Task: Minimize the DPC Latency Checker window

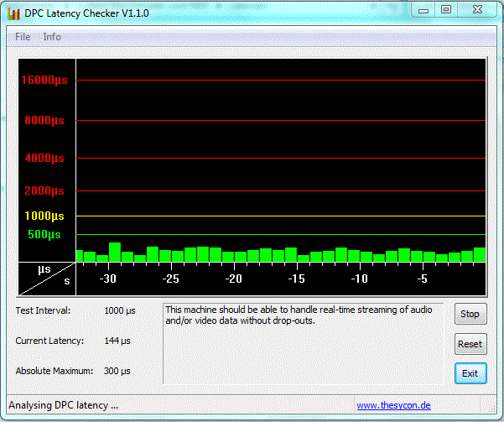Action: [x=425, y=10]
